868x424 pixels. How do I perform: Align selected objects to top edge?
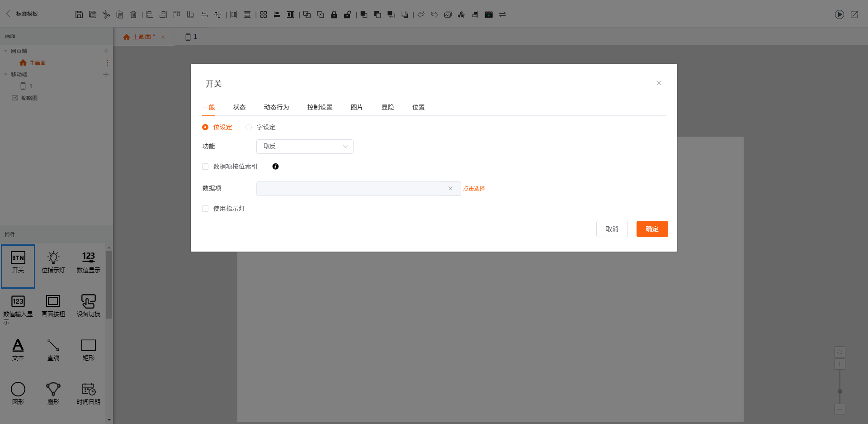point(177,14)
